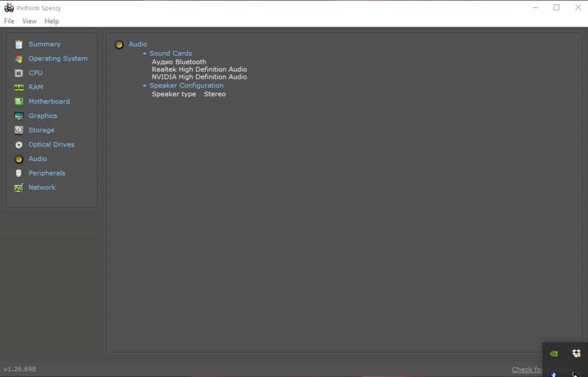Open the View menu
This screenshot has width=588, height=377.
pos(29,21)
